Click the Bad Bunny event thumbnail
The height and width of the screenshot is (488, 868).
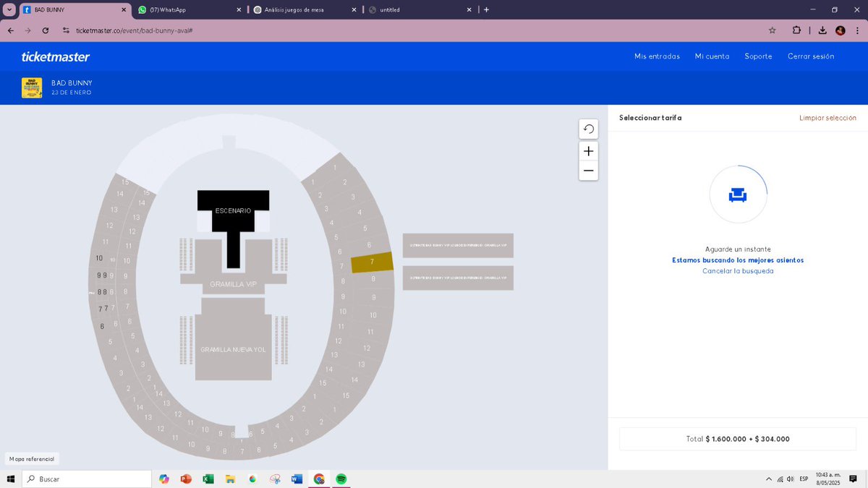pos(32,87)
